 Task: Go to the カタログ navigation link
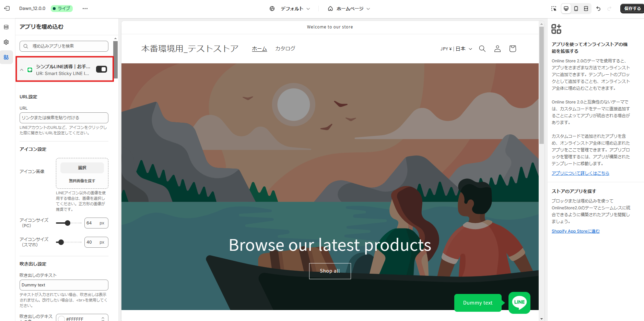point(285,49)
